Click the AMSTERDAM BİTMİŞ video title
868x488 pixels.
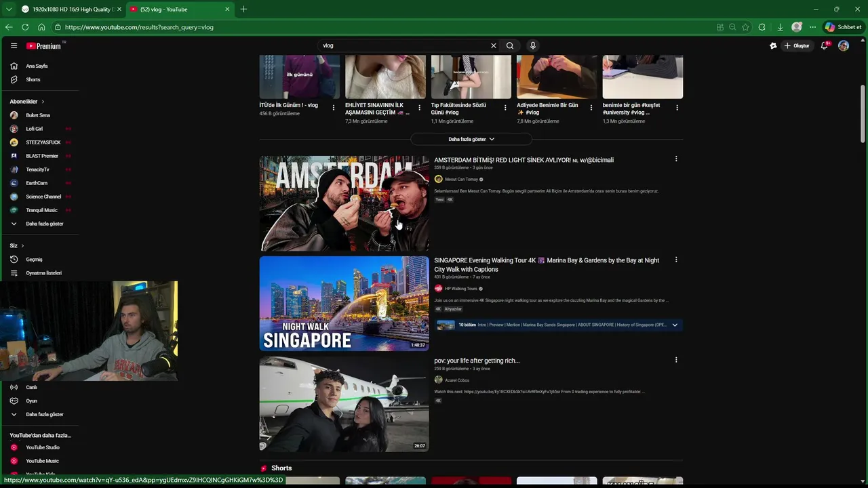click(524, 160)
